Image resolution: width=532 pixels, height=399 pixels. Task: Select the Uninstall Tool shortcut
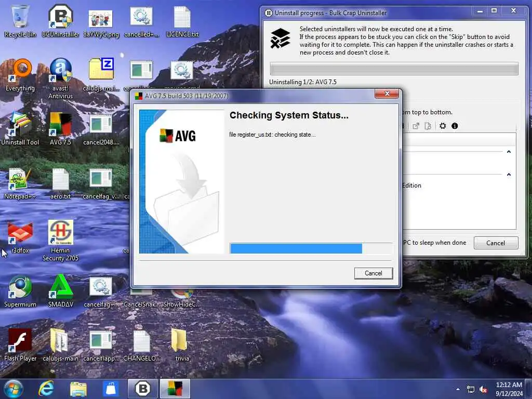pyautogui.click(x=20, y=129)
